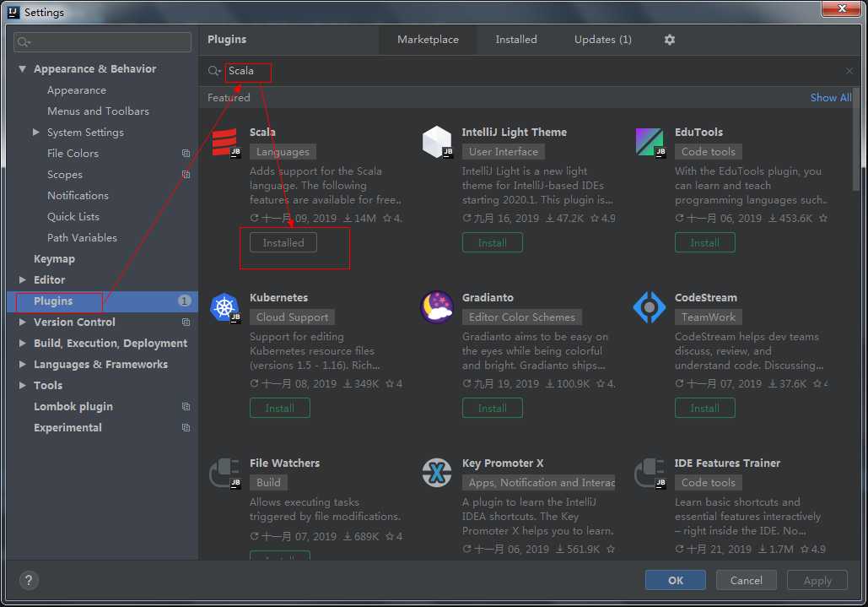Viewport: 868px width, 607px height.
Task: Click the Build tag under File Watchers
Action: pos(268,482)
